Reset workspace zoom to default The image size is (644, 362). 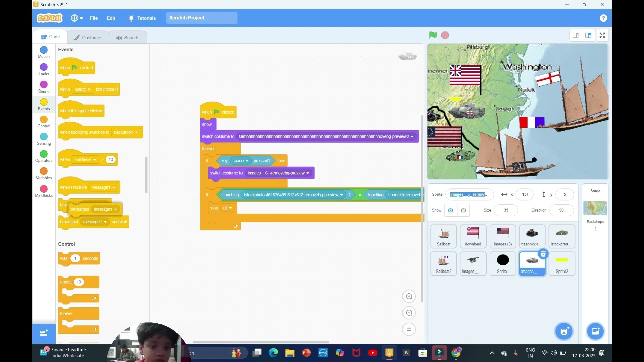(x=409, y=329)
